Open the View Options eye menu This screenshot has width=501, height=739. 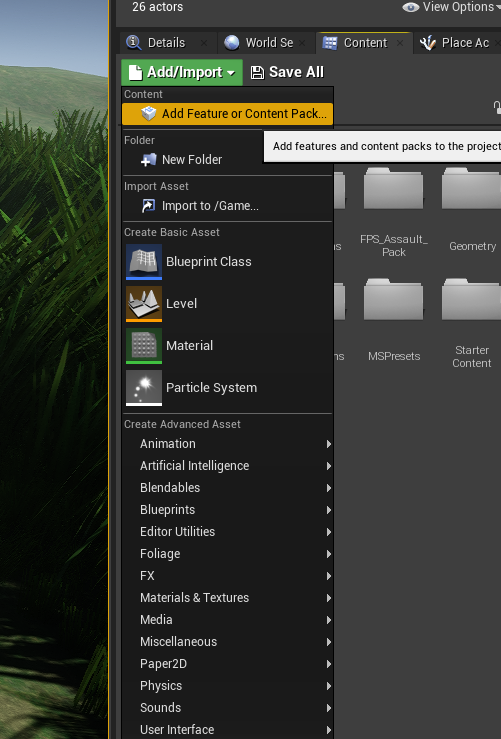pos(451,7)
